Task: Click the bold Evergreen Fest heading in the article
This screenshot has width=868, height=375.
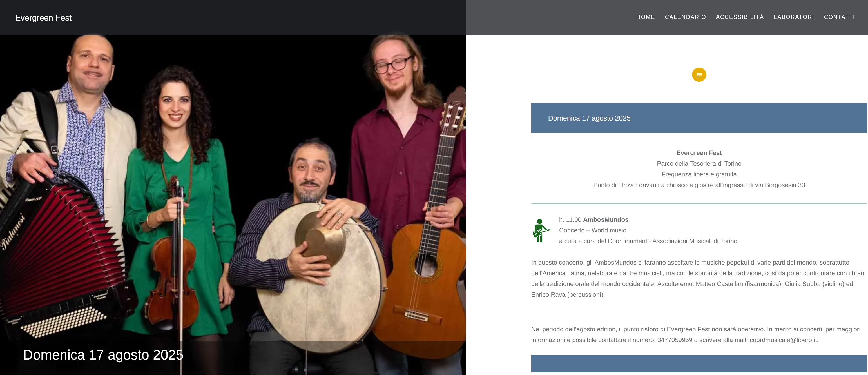Action: pyautogui.click(x=699, y=153)
